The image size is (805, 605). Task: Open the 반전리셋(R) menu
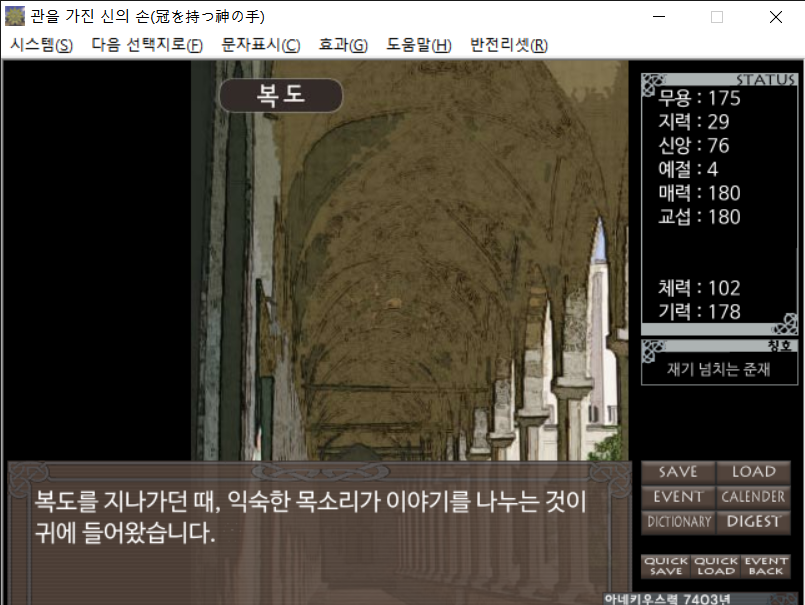509,45
